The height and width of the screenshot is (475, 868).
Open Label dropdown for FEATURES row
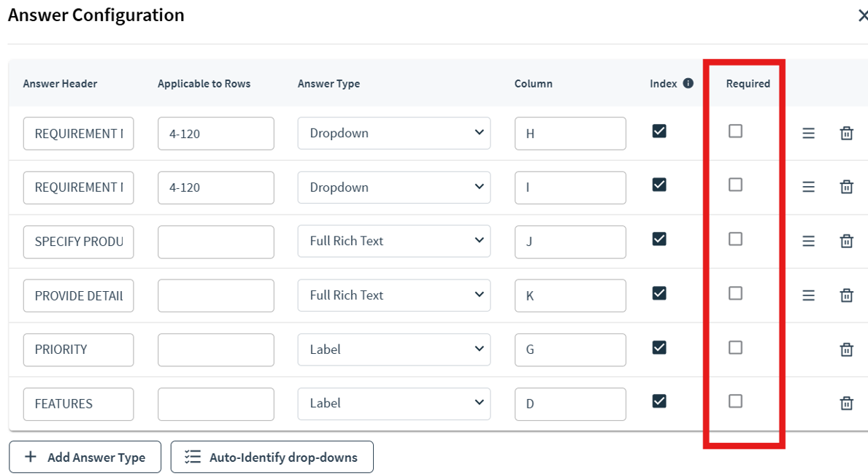[x=393, y=403]
